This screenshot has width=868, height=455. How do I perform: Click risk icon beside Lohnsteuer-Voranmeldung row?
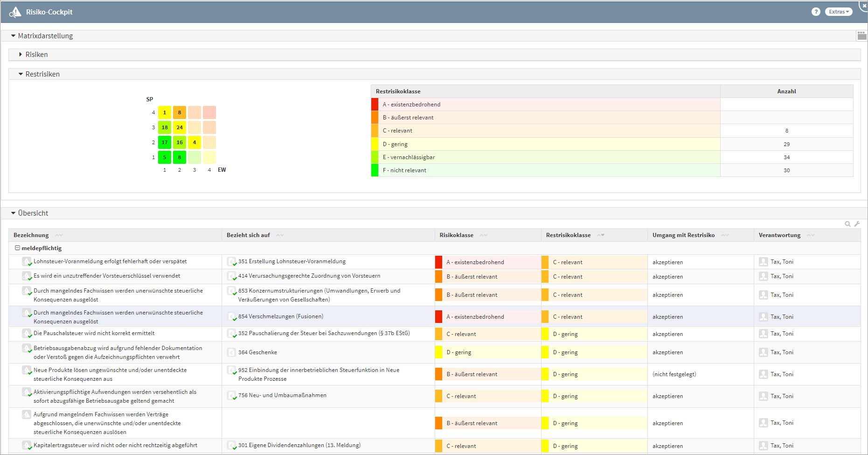pyautogui.click(x=27, y=262)
